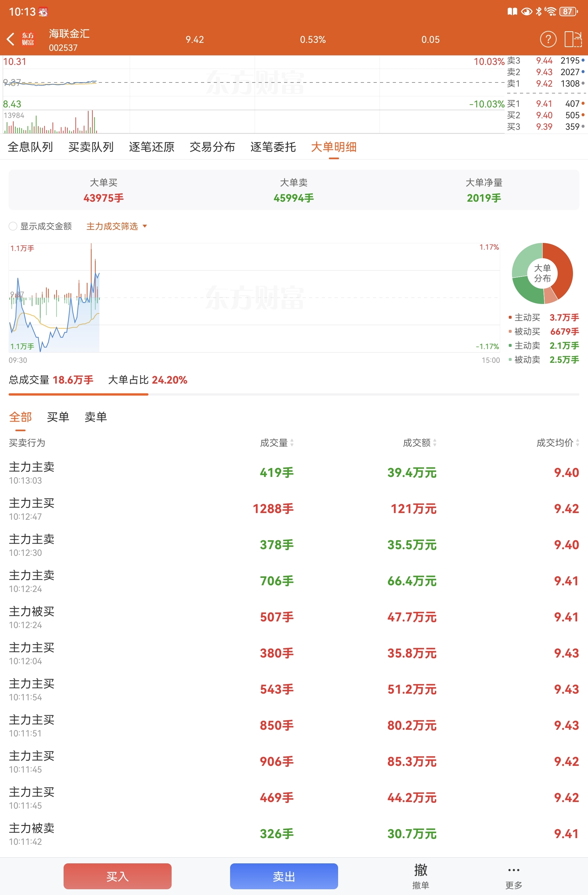Tap the battery indicator in status bar

(x=569, y=12)
